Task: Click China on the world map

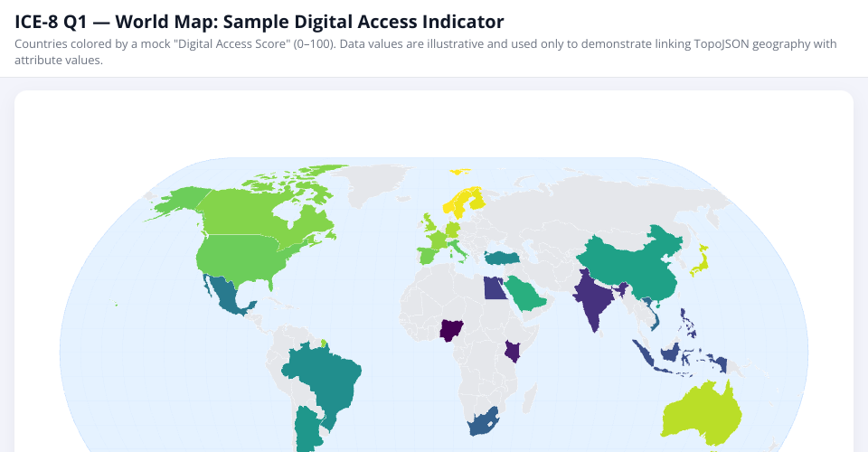Action: coord(633,262)
